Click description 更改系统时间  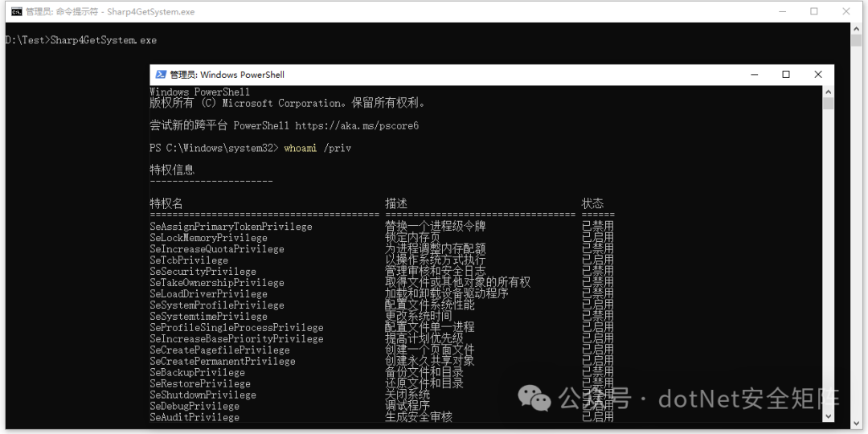419,316
